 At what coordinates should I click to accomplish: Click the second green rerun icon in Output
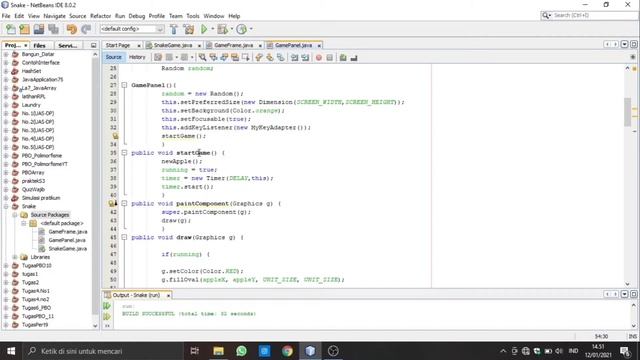(107, 316)
